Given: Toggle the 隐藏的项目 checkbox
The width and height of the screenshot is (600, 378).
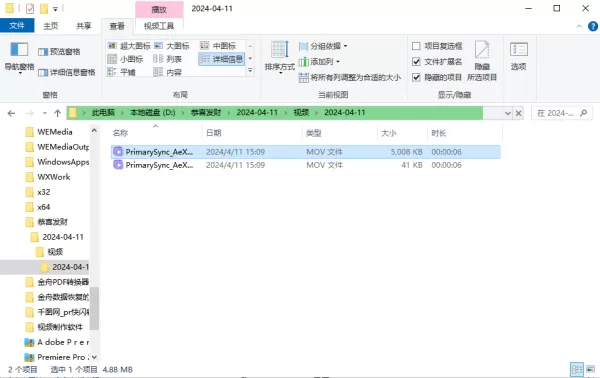Looking at the screenshot, I should click(416, 78).
